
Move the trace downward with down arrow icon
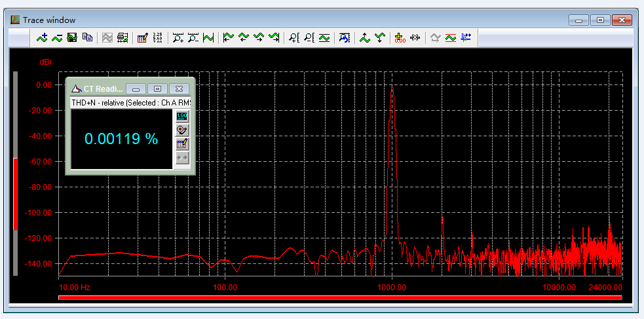point(379,38)
